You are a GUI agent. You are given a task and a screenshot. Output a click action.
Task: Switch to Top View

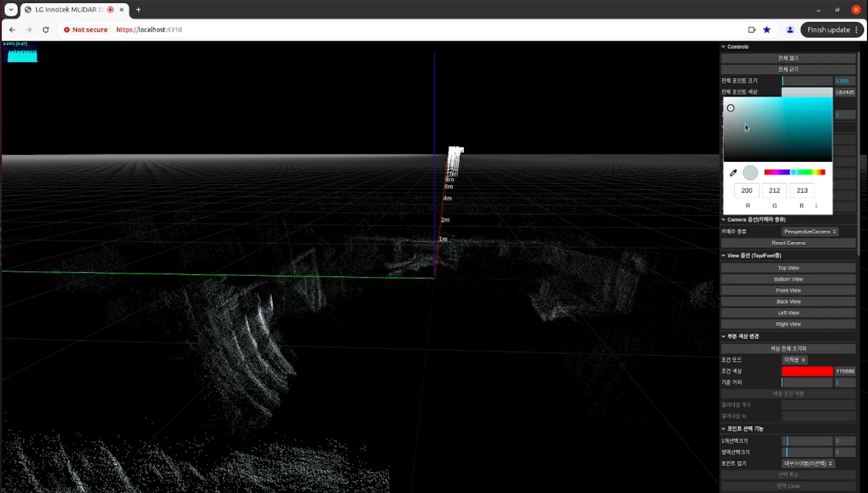[788, 268]
